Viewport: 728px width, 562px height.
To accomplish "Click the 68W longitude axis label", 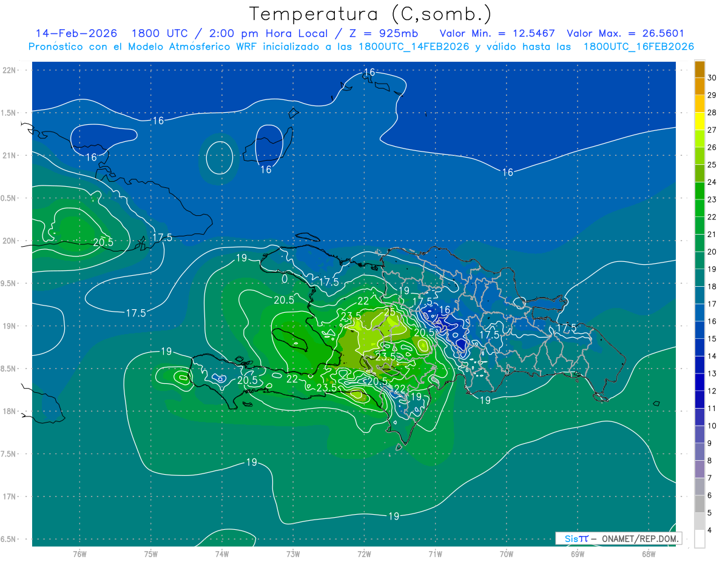I will [649, 554].
